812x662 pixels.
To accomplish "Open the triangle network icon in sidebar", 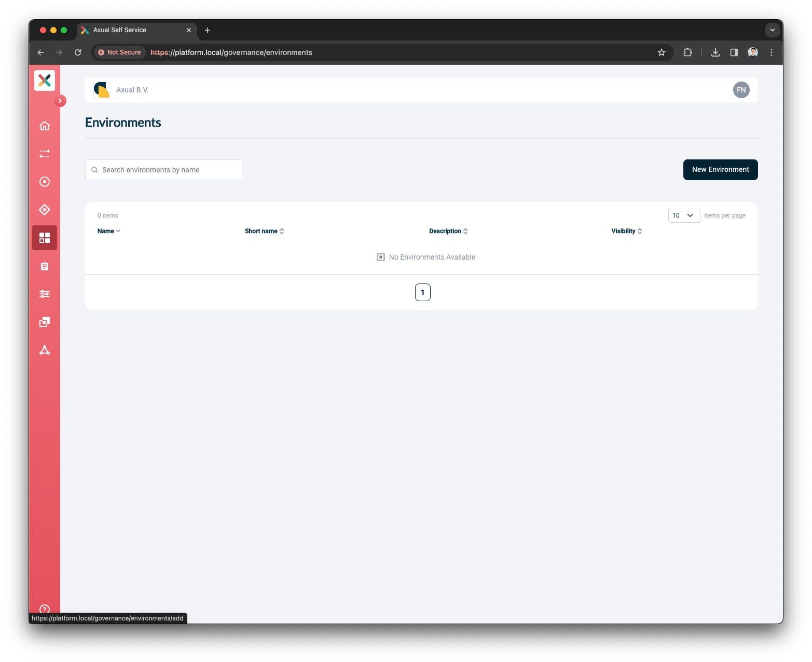I will coord(45,350).
